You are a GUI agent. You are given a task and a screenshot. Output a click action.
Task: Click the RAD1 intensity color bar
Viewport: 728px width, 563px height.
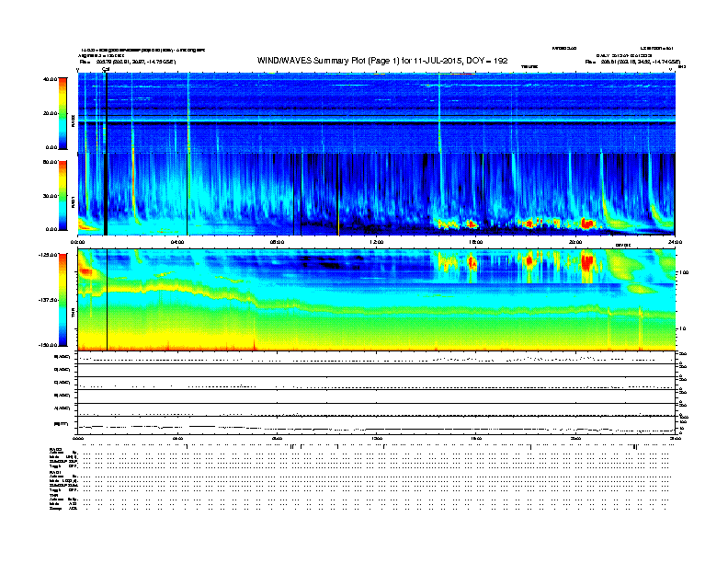tap(63, 195)
